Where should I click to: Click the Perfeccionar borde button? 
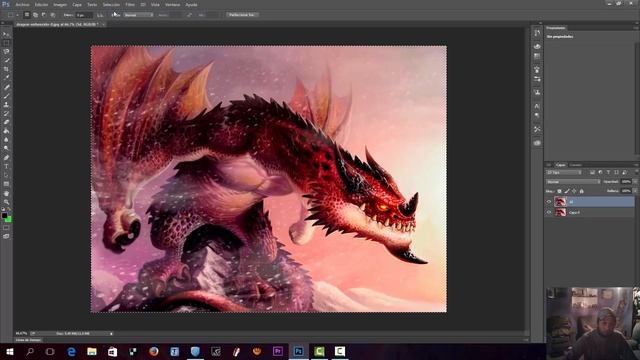(241, 15)
